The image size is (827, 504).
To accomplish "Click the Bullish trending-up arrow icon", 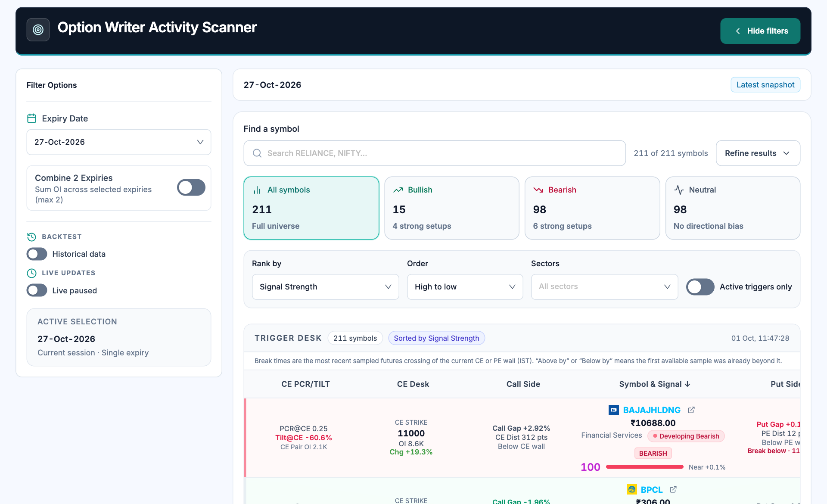I will [x=398, y=190].
